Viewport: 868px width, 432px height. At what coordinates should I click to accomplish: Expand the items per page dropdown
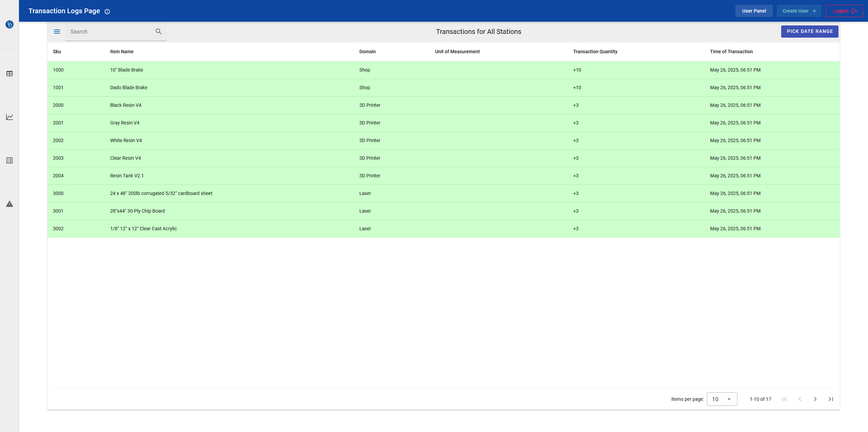(x=722, y=399)
